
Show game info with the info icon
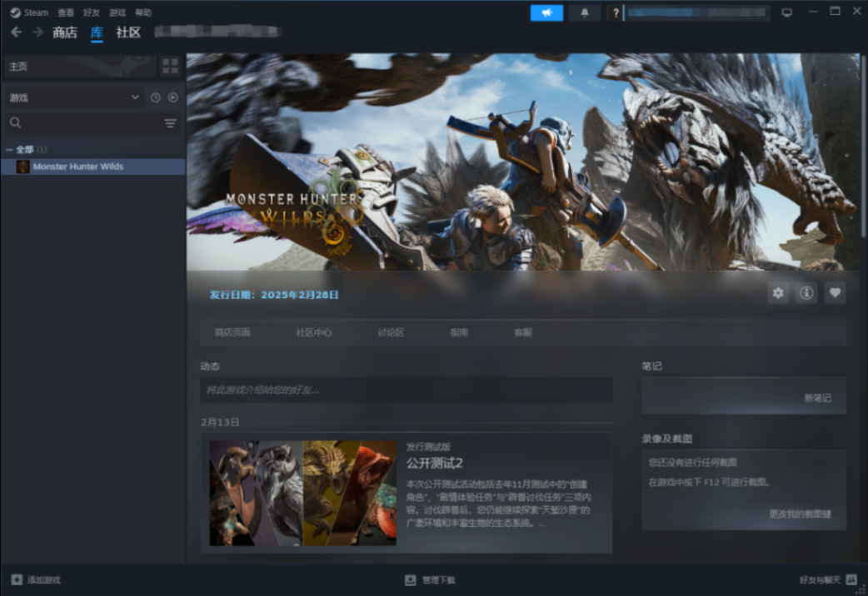(806, 293)
